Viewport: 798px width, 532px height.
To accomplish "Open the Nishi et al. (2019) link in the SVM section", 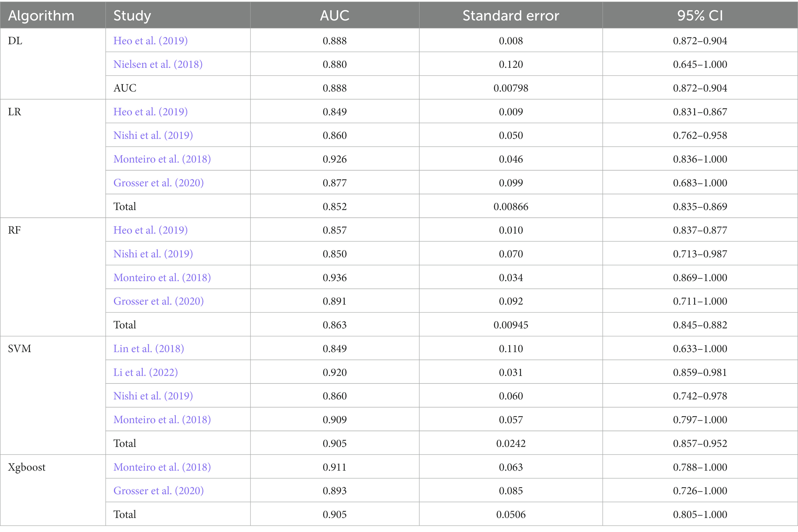I will tap(153, 396).
